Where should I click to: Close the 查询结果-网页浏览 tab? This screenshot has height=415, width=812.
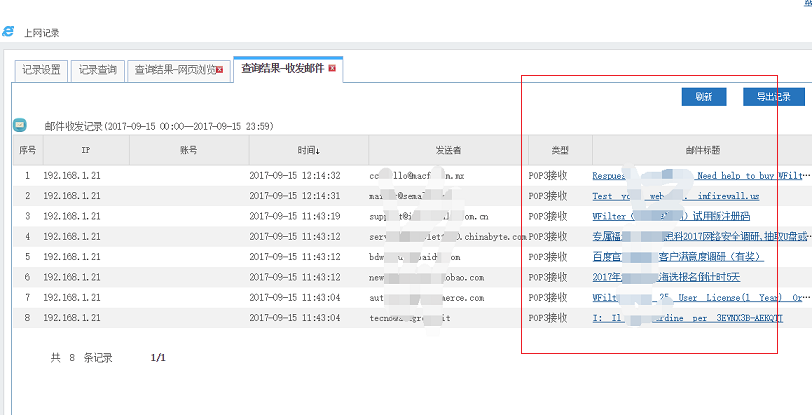(220, 70)
